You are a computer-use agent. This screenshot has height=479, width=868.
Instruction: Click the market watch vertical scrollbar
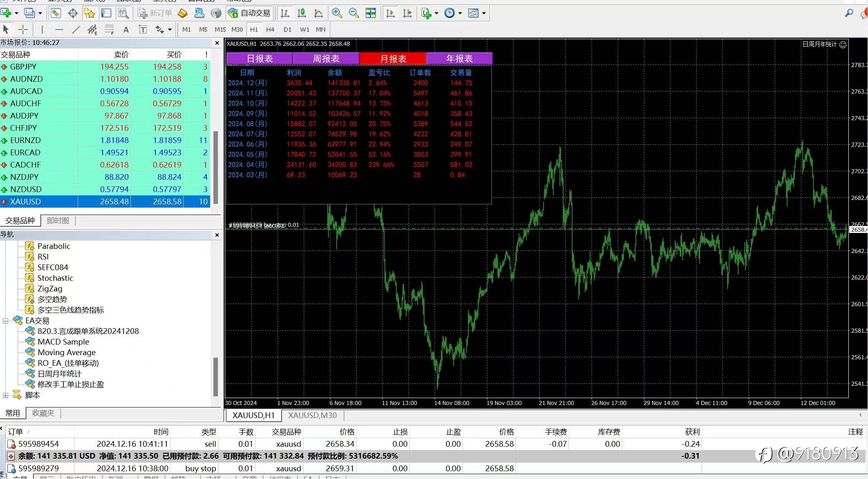(x=216, y=168)
